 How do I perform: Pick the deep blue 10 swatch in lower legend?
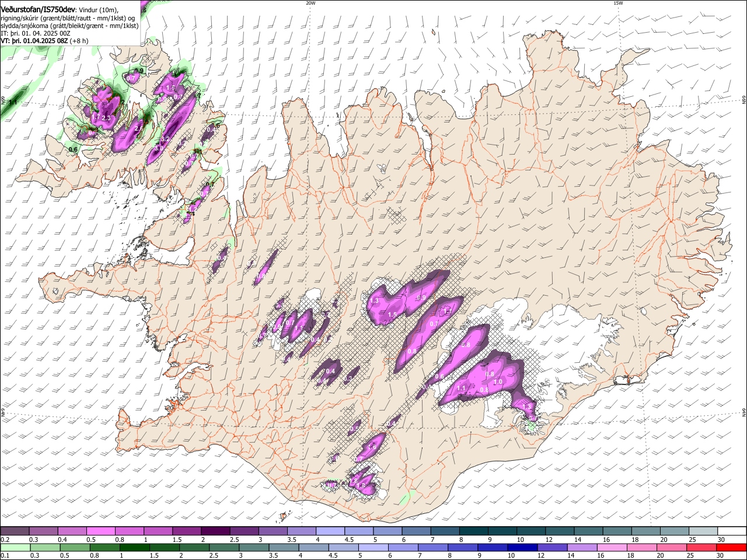click(522, 547)
